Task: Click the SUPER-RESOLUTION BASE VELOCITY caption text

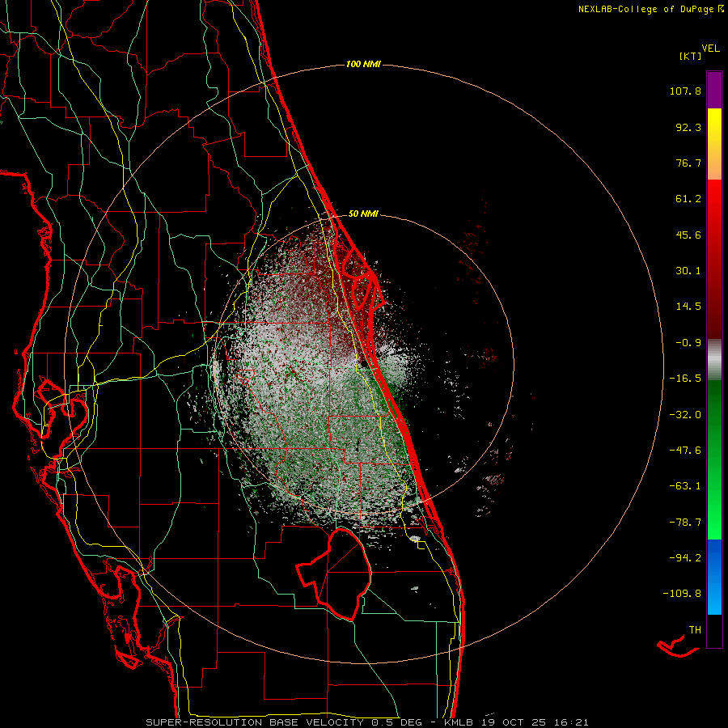Action: click(x=255, y=722)
